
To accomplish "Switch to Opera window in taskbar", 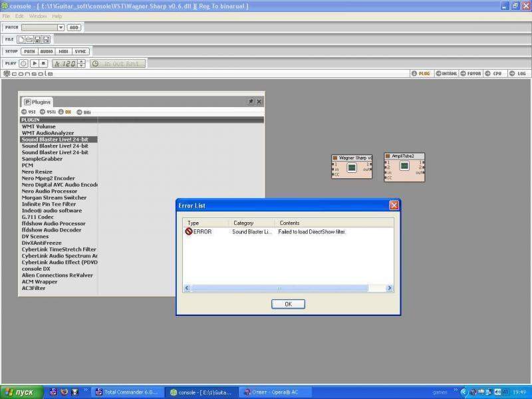I will pyautogui.click(x=275, y=392).
